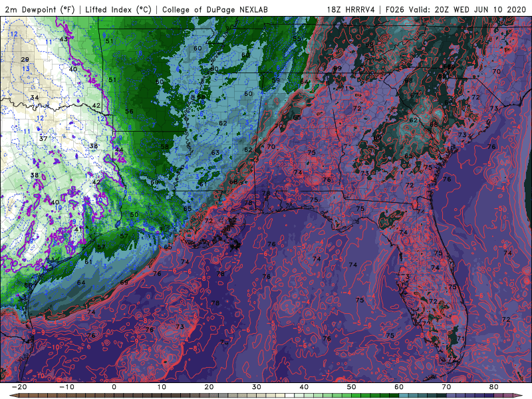Click the -20 label on color scale
The image size is (532, 399).
pyautogui.click(x=19, y=387)
